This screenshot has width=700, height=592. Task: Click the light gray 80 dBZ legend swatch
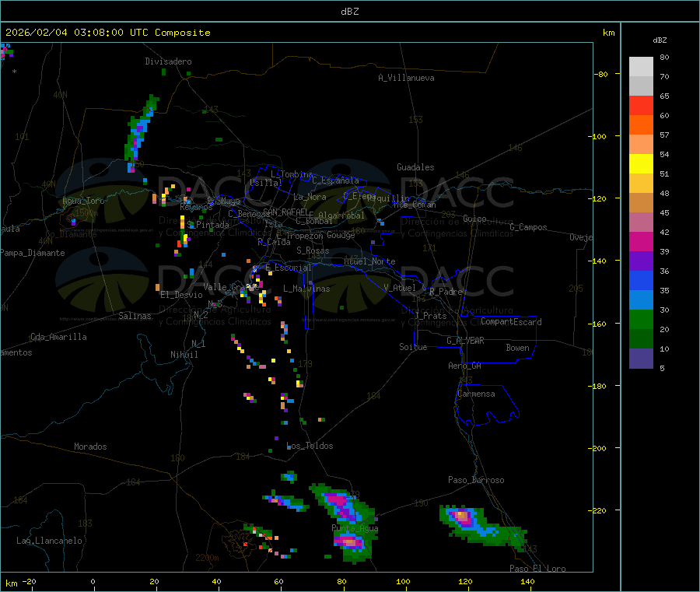pyautogui.click(x=641, y=67)
